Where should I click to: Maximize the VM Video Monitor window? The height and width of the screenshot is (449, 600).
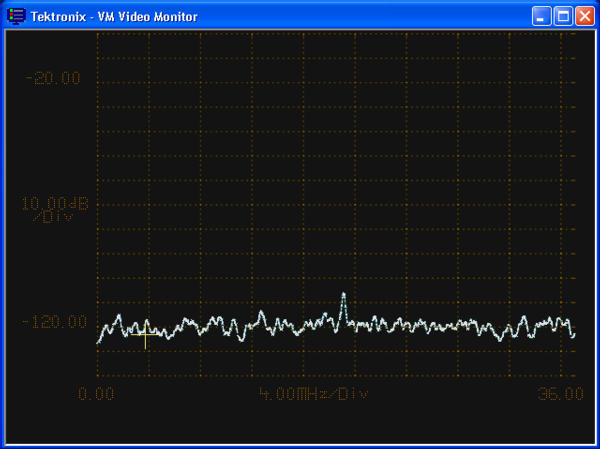[x=562, y=16]
